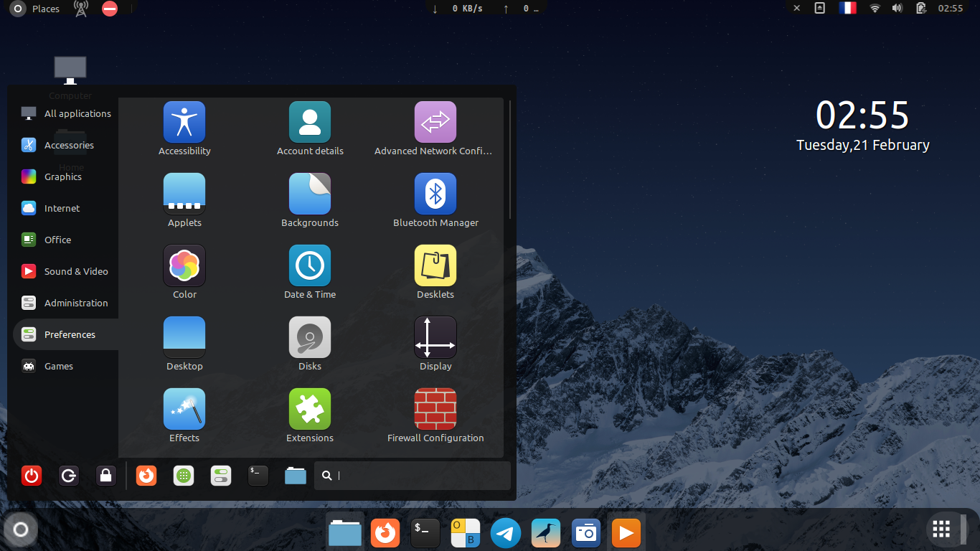Click the network speed monitor applet
This screenshot has width=980, height=551.
[486, 9]
